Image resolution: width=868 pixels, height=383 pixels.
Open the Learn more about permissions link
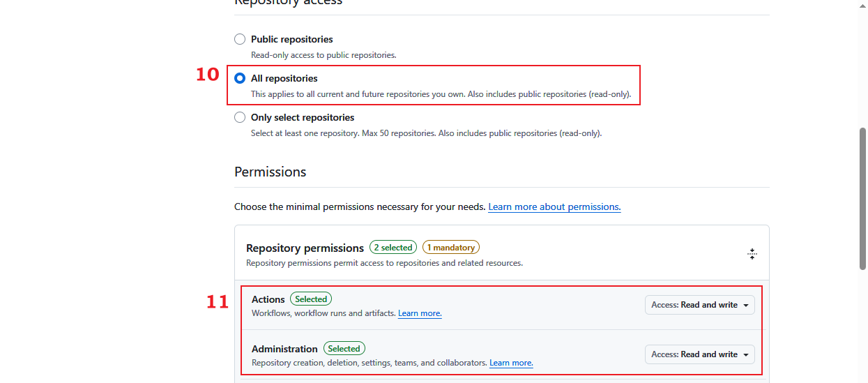coord(554,206)
